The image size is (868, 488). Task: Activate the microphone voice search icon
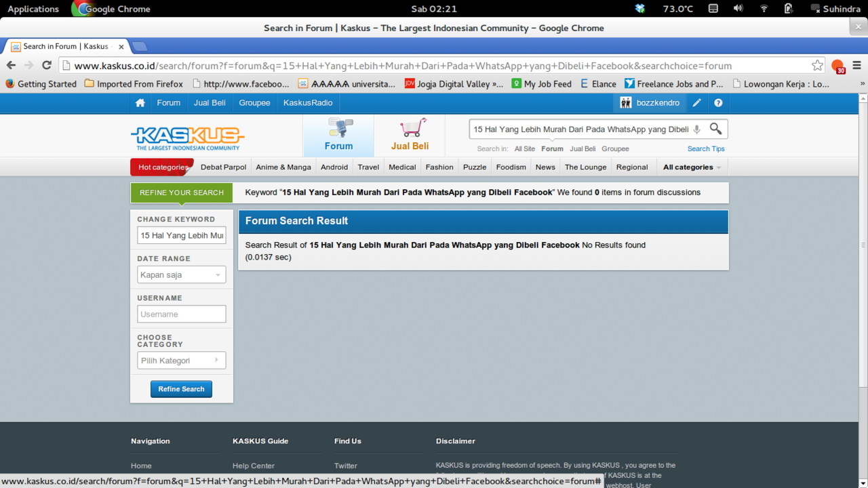pyautogui.click(x=696, y=129)
